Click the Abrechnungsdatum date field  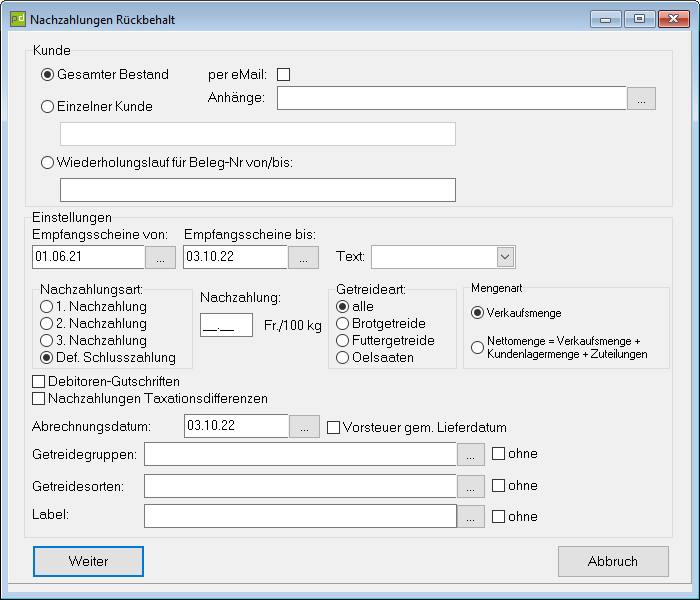(236, 426)
